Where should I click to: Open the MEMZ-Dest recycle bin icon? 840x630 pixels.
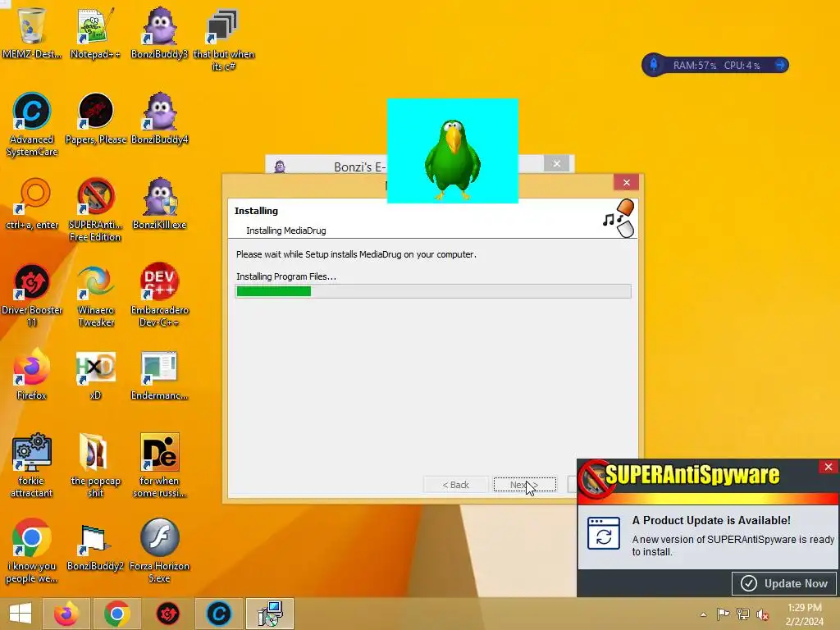pyautogui.click(x=32, y=34)
